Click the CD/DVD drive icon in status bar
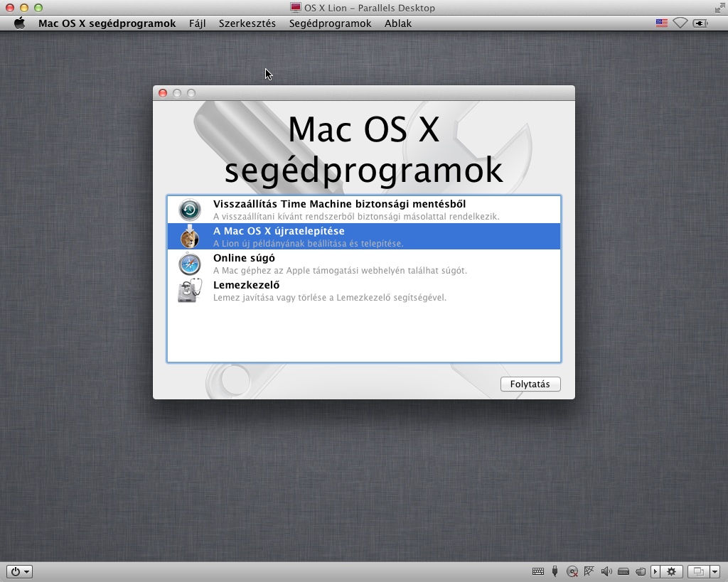Screen dimensions: 728x582 pyautogui.click(x=572, y=572)
